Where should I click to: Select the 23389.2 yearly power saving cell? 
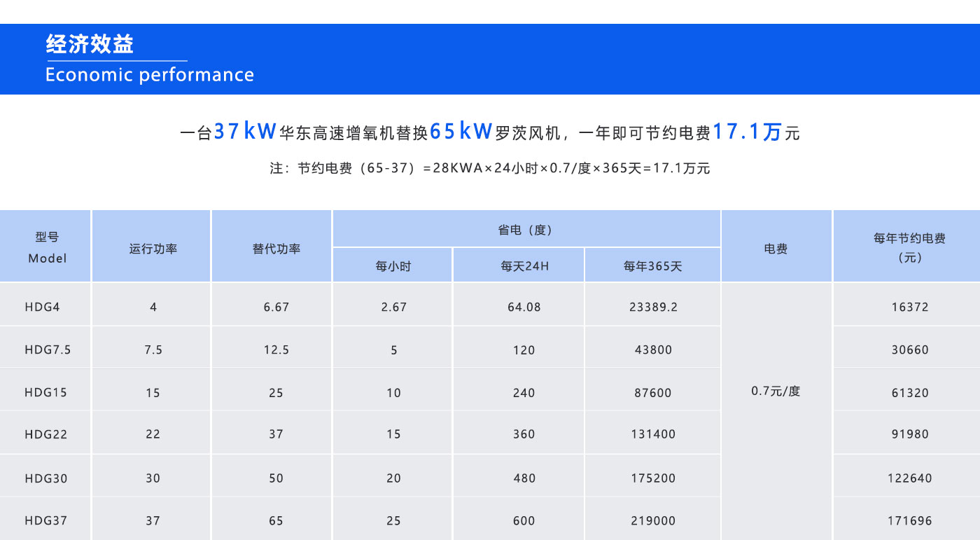coord(652,307)
